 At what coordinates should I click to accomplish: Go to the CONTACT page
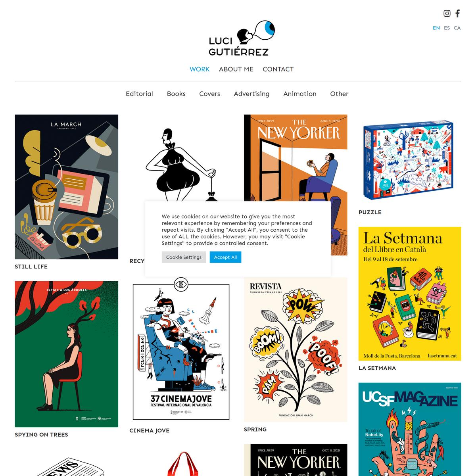point(278,69)
